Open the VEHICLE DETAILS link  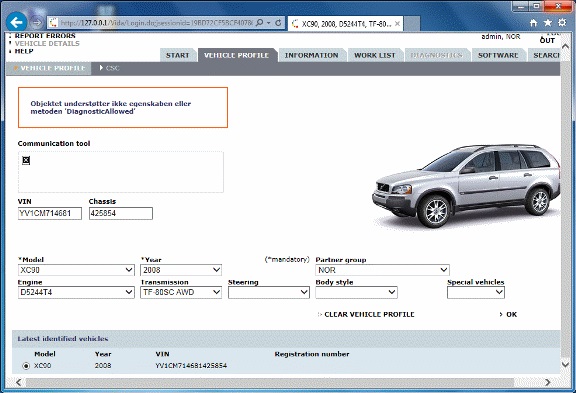coord(47,43)
